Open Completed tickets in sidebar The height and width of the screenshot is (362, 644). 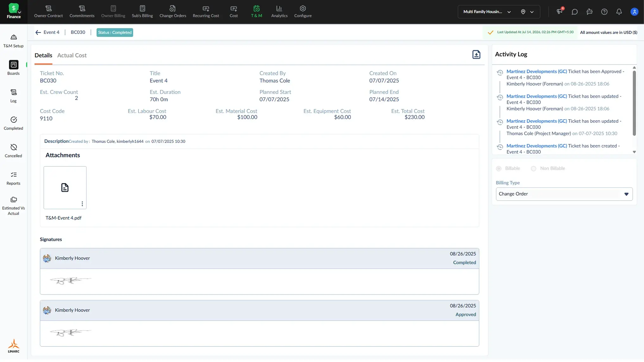pyautogui.click(x=13, y=123)
